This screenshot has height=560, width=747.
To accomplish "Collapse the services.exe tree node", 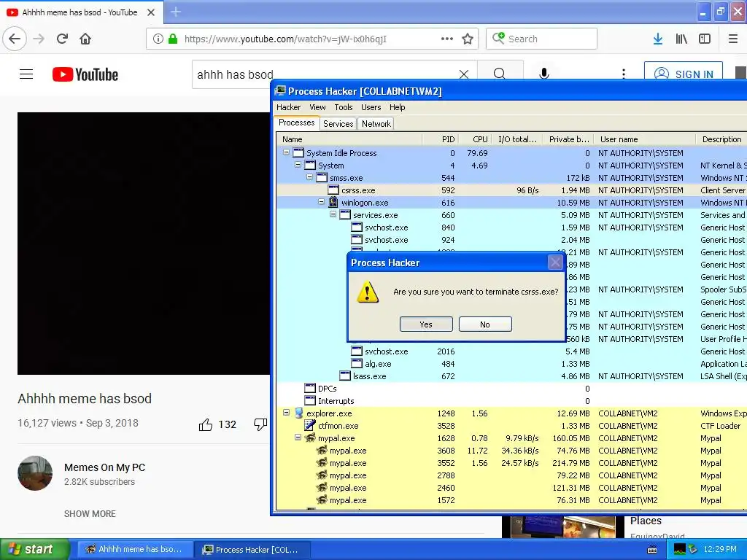I will (333, 214).
